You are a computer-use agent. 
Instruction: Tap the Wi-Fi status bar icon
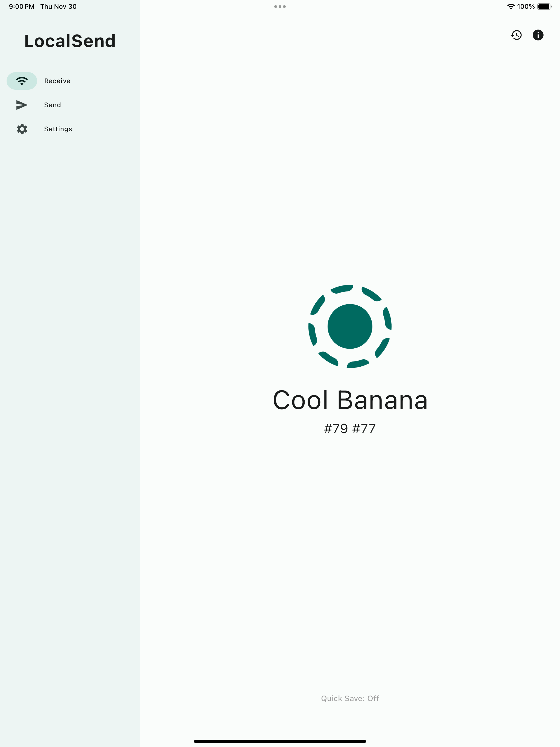tap(511, 6)
